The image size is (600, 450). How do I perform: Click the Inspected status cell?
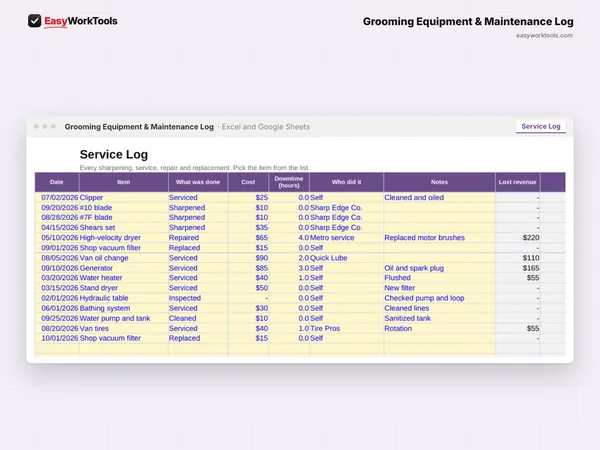198,298
